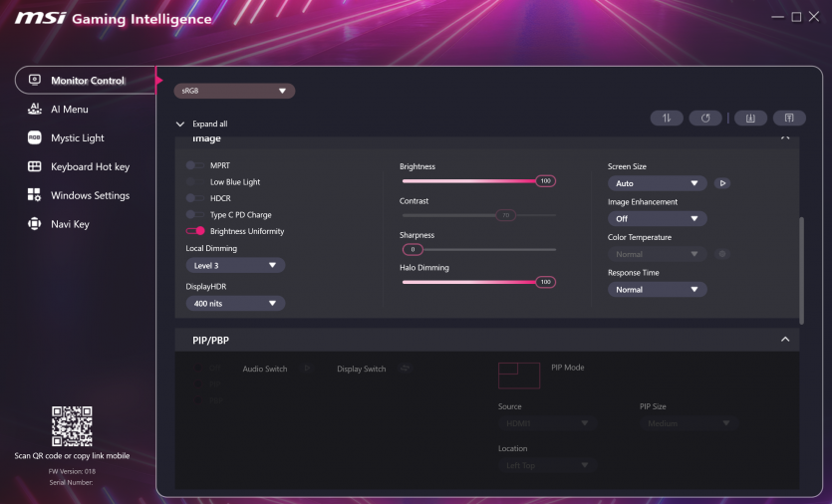Click the export settings icon

(x=789, y=118)
